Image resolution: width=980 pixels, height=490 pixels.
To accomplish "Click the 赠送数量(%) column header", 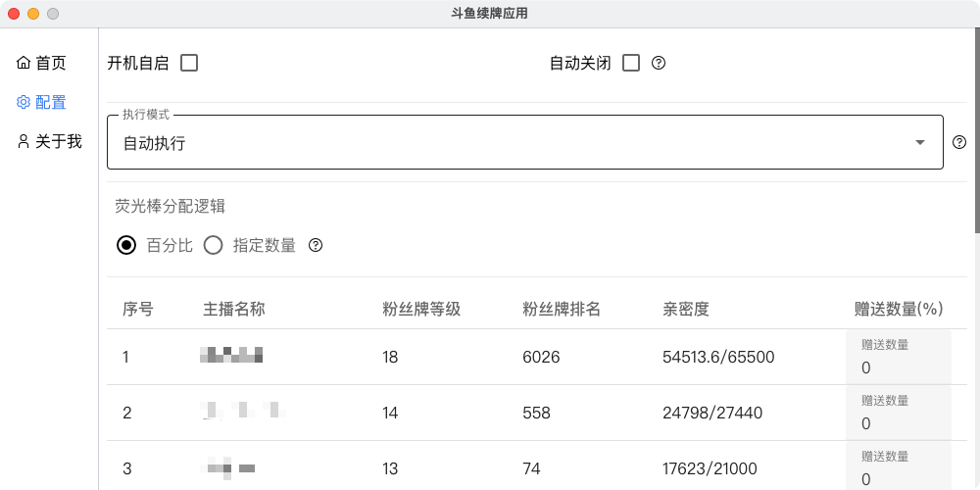I will pyautogui.click(x=898, y=309).
